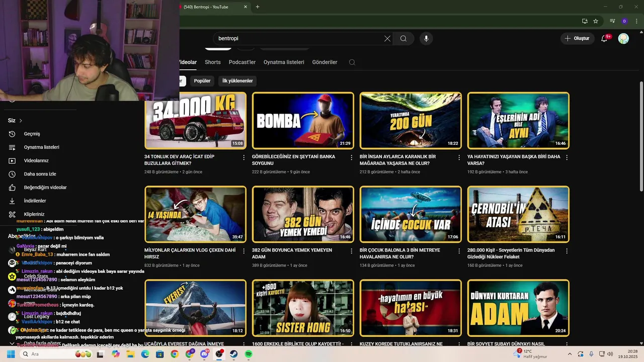
Task: Open options for 280.000 Kişi video
Action: 567,251
